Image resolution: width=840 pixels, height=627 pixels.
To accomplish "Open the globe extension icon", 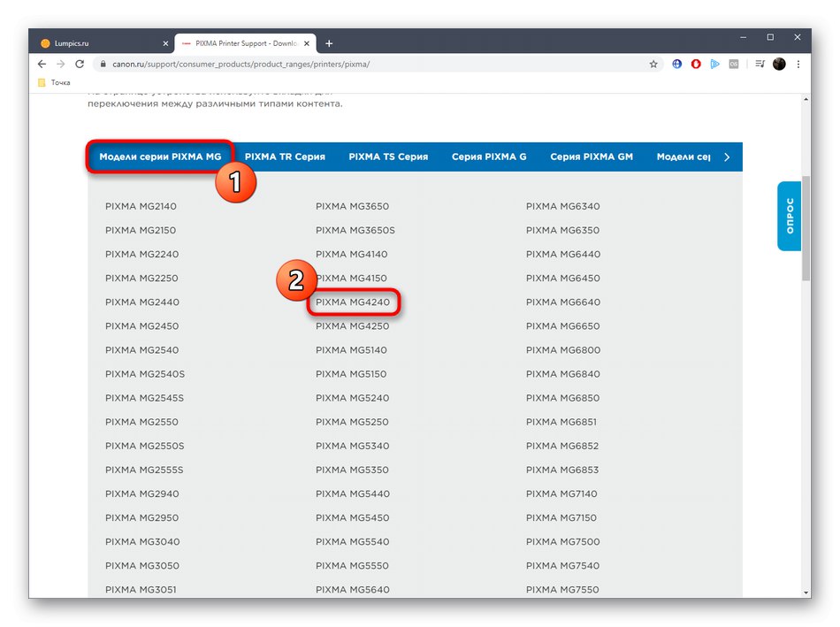I will 676,64.
